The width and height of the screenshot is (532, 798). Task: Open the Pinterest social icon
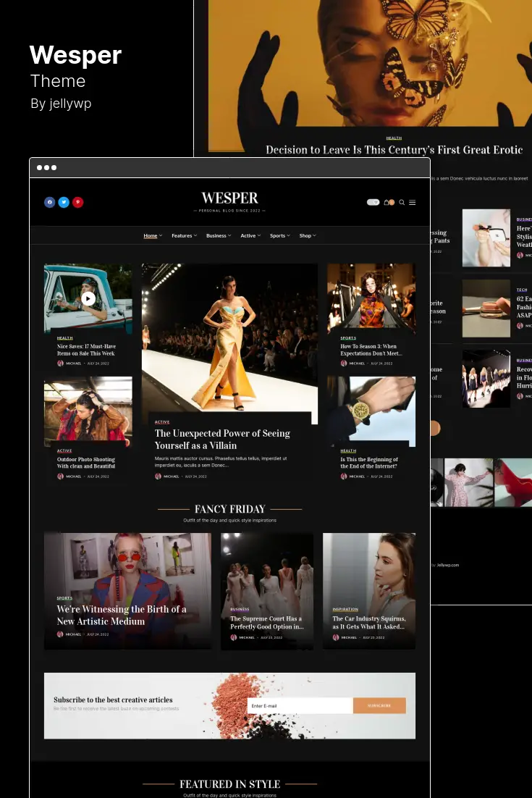tap(78, 202)
